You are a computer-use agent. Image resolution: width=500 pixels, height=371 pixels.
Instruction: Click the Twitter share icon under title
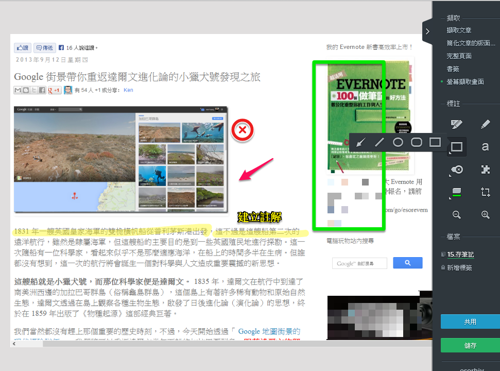[34, 90]
